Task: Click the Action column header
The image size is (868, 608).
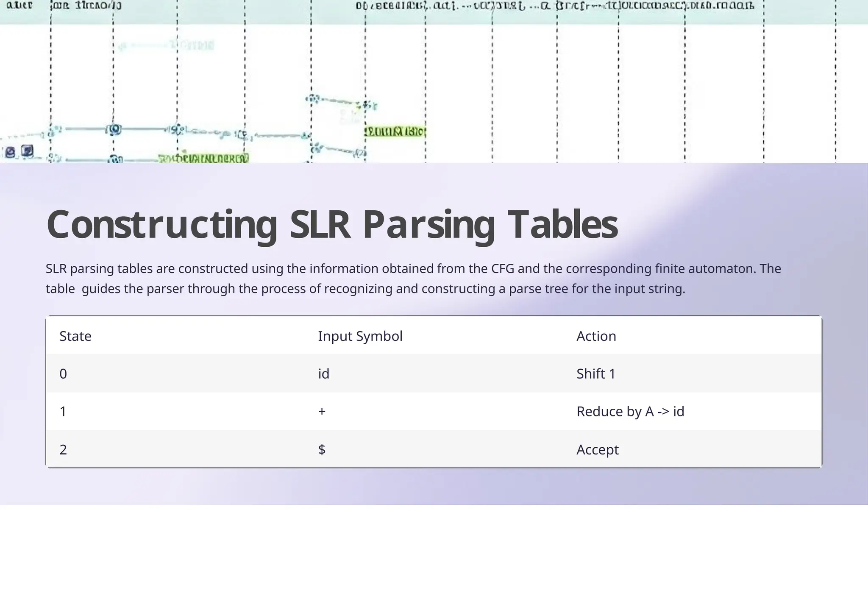Action: coord(596,336)
